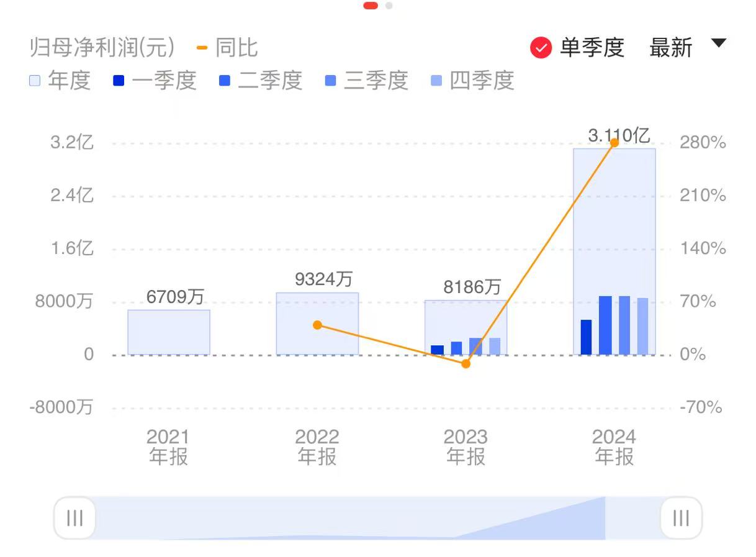Click the 2022 year-over-year data point

[317, 325]
